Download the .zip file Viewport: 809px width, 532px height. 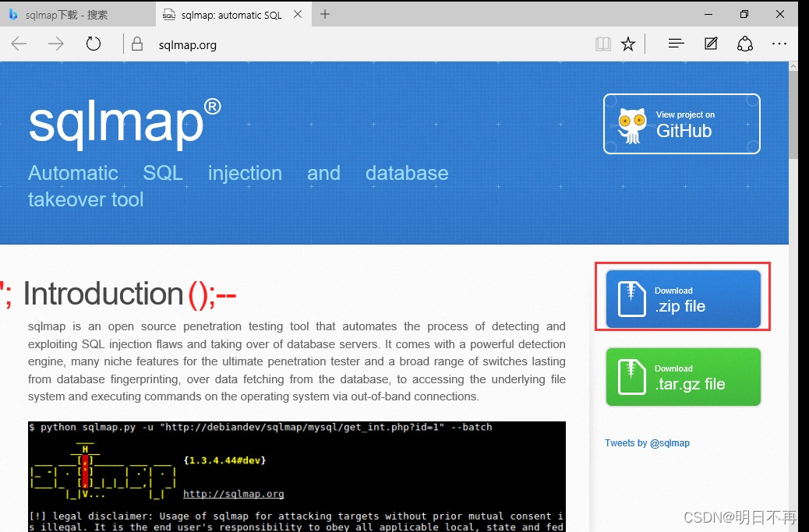coord(683,299)
